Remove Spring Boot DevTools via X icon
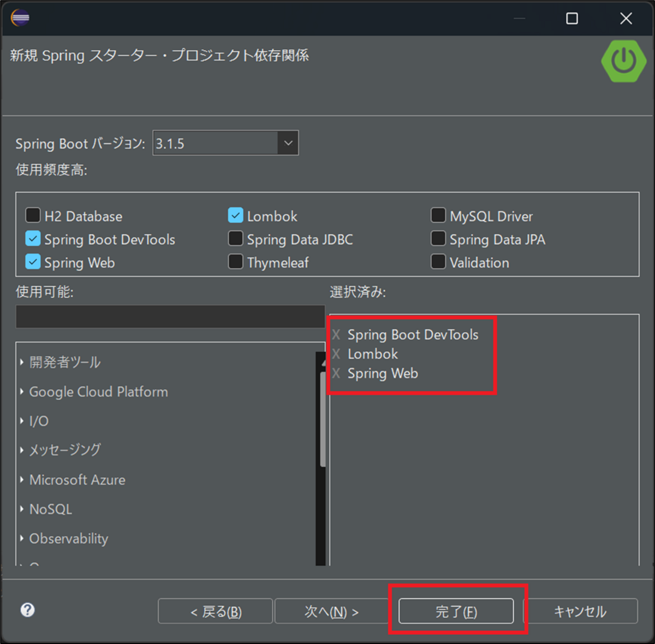 pyautogui.click(x=336, y=335)
